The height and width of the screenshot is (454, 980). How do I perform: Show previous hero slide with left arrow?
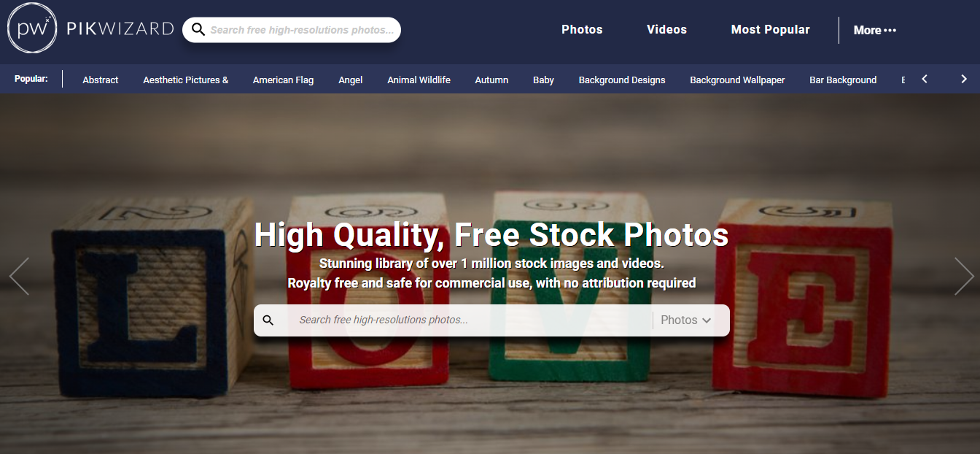(x=19, y=276)
